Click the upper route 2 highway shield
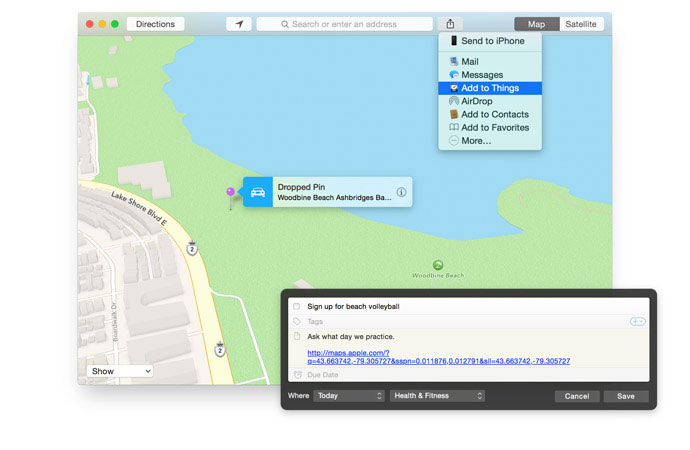This screenshot has height=450, width=690. point(192,249)
